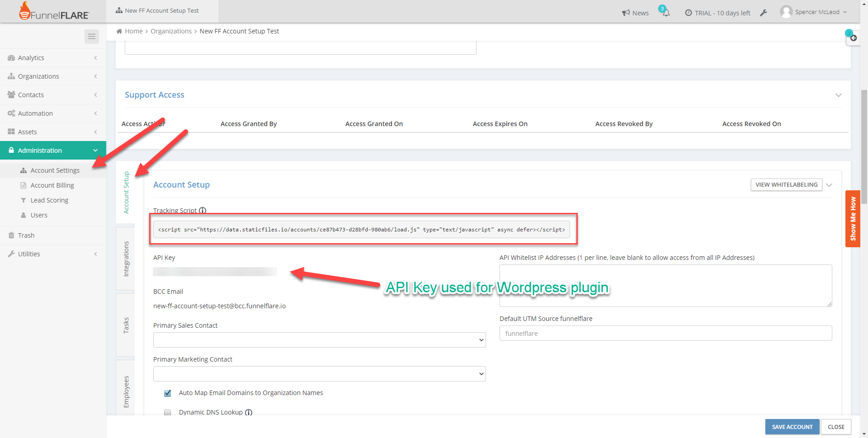Click the Tracking Script info icon
Viewport: 868px width, 438px height.
[x=203, y=210]
